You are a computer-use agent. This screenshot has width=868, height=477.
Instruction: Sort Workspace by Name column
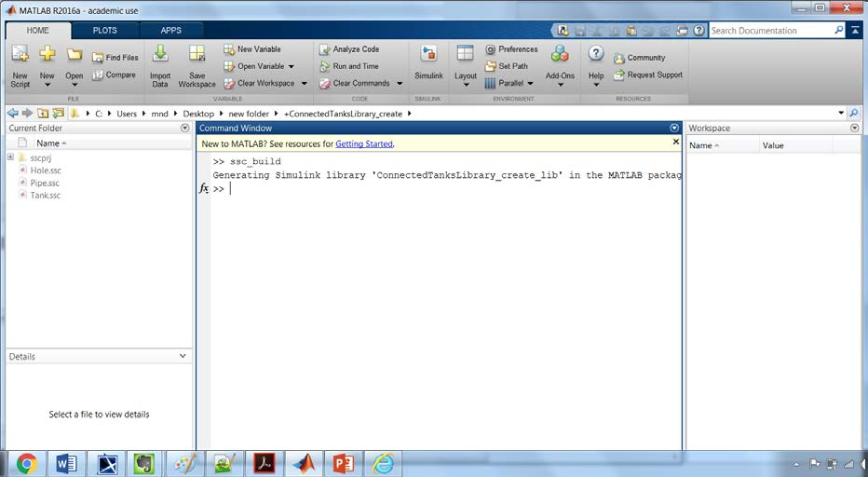[x=703, y=145]
